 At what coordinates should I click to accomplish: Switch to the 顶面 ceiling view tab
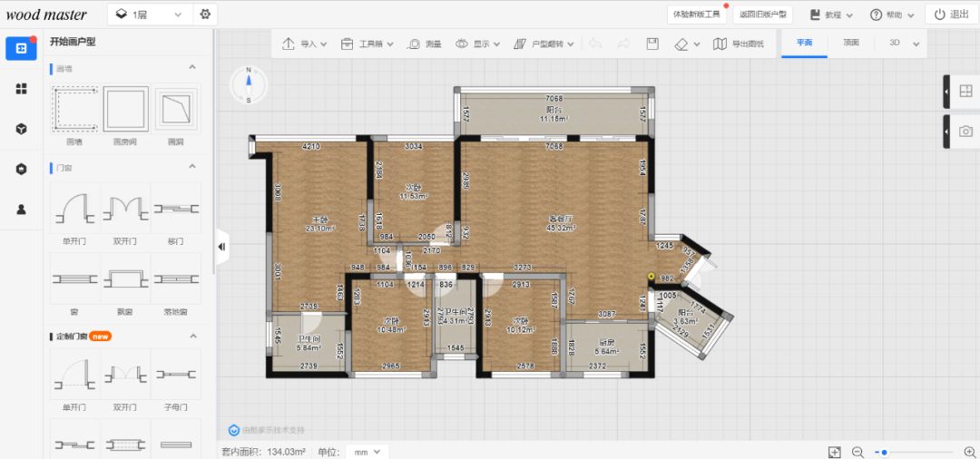tap(850, 44)
